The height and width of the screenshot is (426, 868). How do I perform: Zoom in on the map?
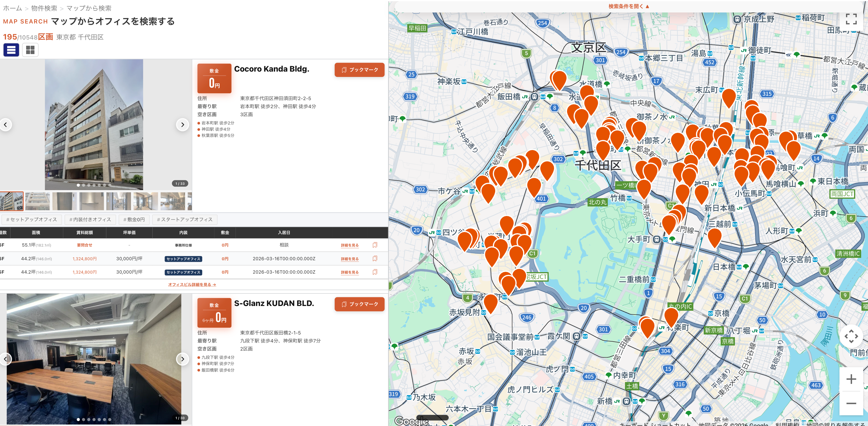851,379
